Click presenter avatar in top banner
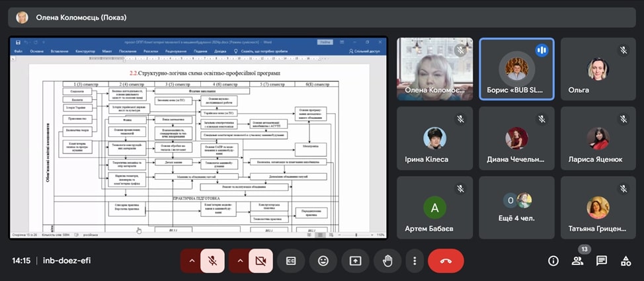 click(x=22, y=18)
